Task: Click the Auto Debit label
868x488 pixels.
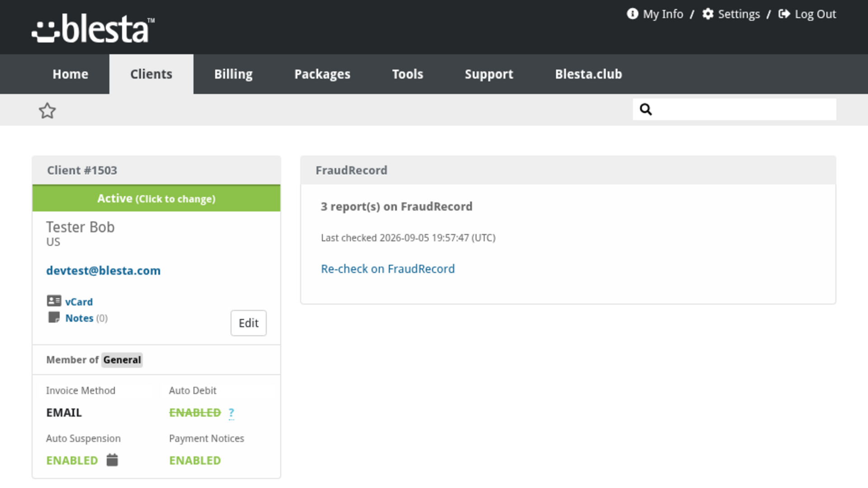Action: pyautogui.click(x=193, y=390)
